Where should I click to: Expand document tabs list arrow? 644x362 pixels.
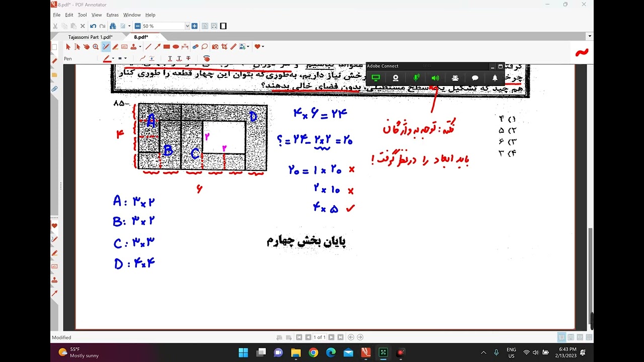tap(590, 36)
